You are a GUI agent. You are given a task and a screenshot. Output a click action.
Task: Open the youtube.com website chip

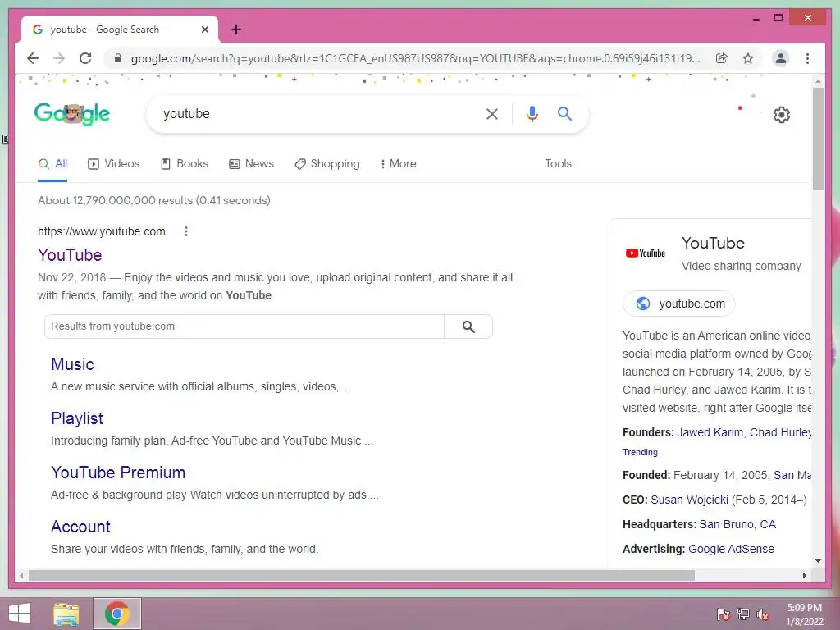tap(678, 304)
